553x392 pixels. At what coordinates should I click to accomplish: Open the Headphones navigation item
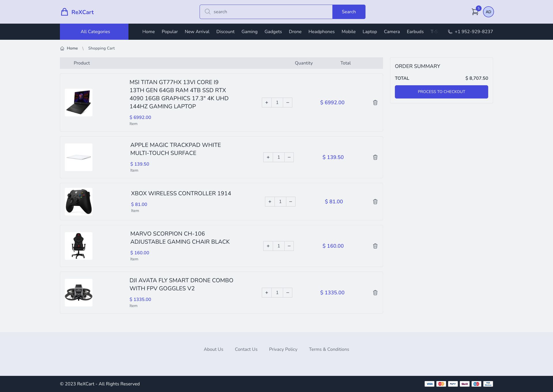[x=321, y=32]
